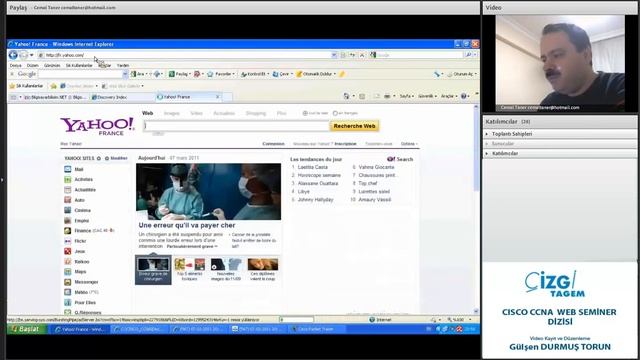Select the 'sur le web' radio option
640x360 pixels.
click(x=305, y=113)
